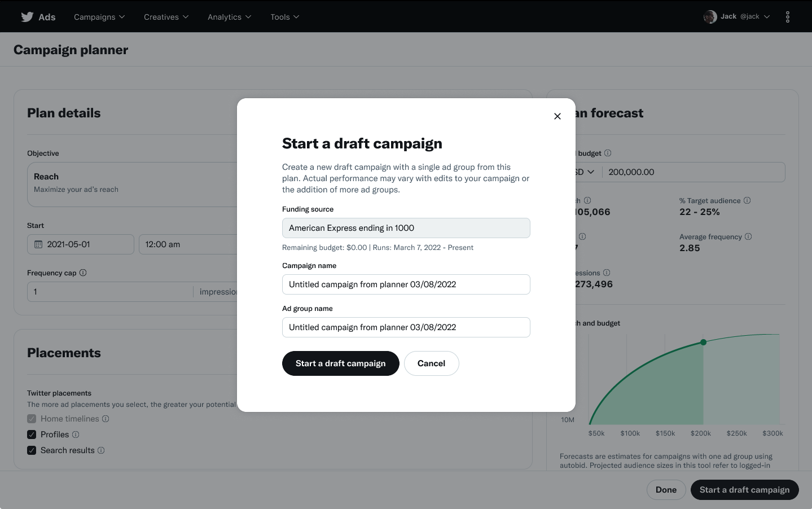Click the Campaign planner heading

pos(71,50)
